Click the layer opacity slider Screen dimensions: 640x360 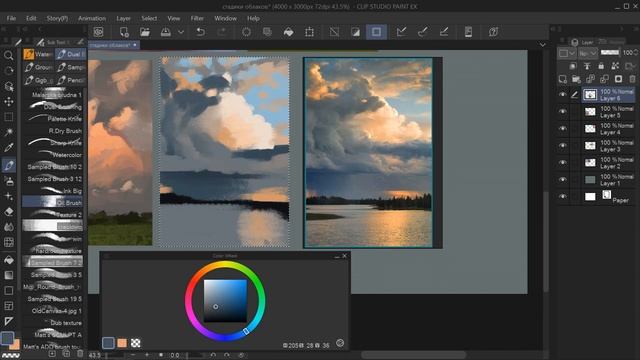pos(610,53)
